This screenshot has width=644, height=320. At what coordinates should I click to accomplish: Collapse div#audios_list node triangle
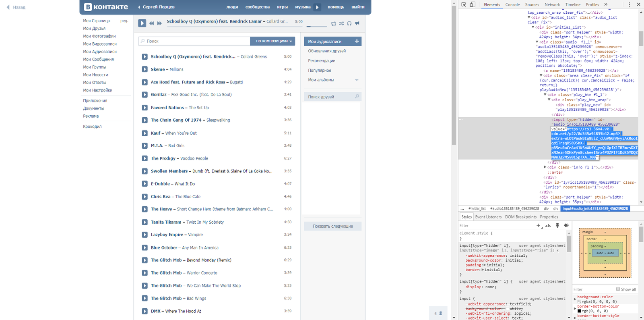click(x=529, y=17)
